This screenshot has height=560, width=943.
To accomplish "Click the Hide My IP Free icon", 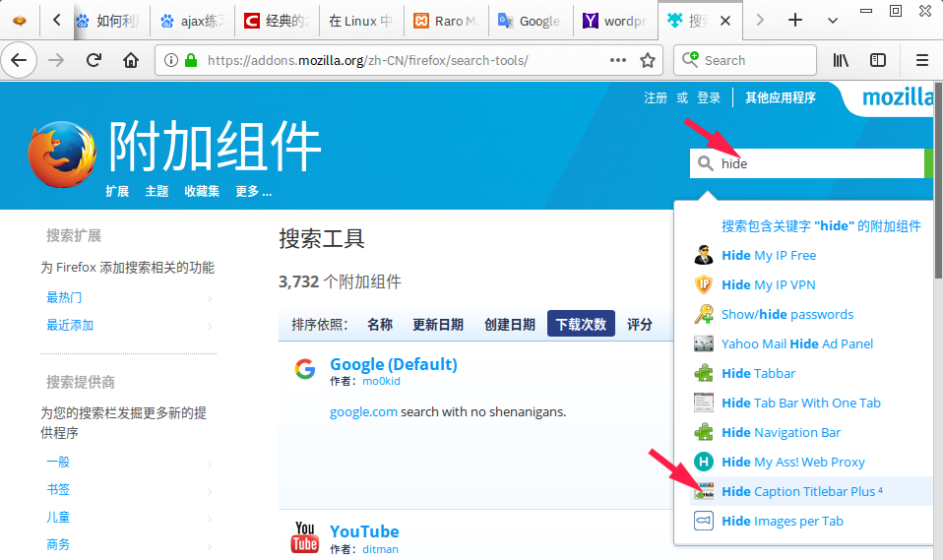I will pyautogui.click(x=703, y=255).
